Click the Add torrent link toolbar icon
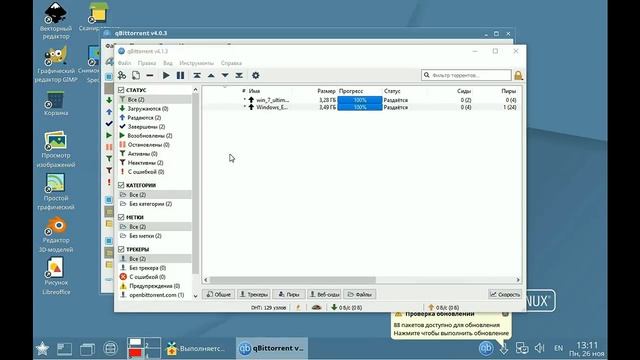Image resolution: width=640 pixels, height=360 pixels. (x=122, y=75)
